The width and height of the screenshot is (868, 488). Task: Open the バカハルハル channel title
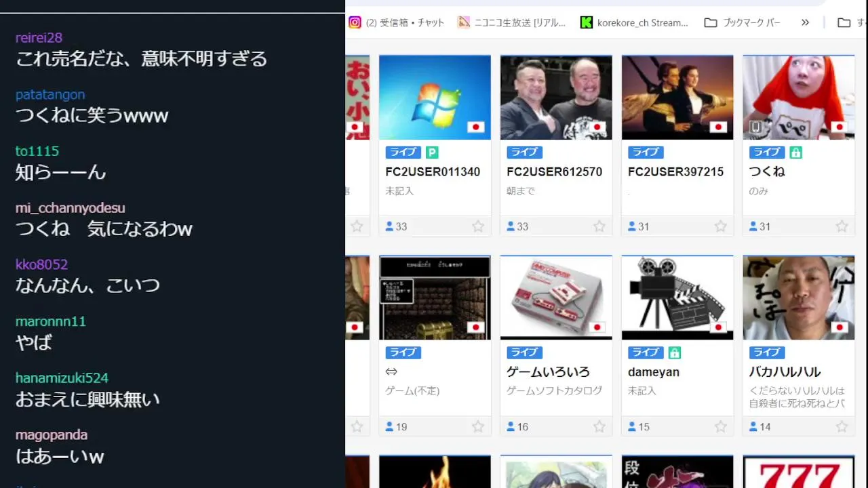pyautogui.click(x=785, y=372)
